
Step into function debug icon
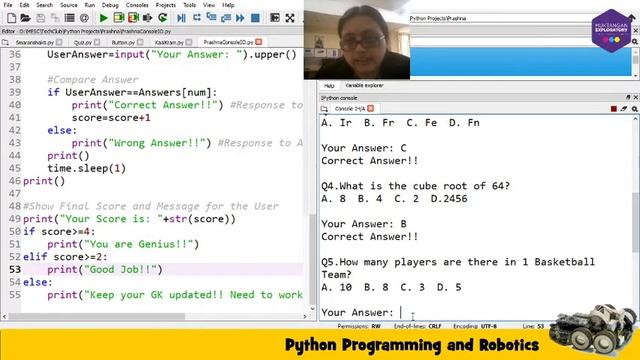point(211,18)
